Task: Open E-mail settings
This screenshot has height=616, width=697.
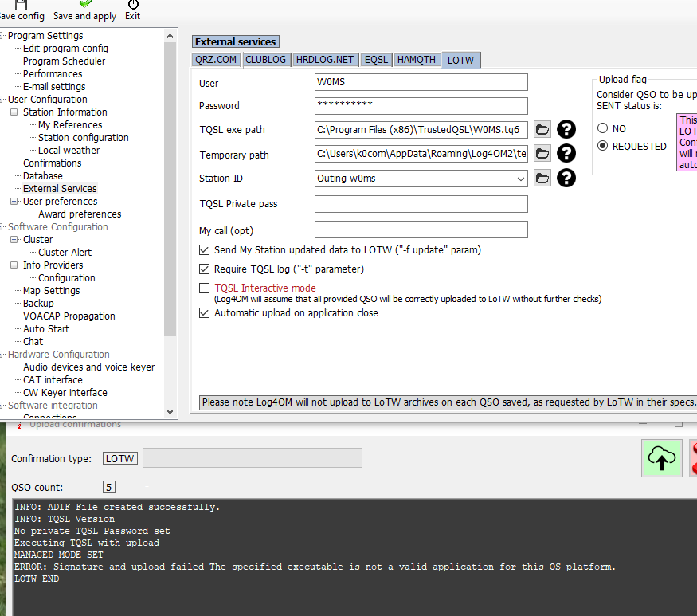Action: pyautogui.click(x=54, y=87)
